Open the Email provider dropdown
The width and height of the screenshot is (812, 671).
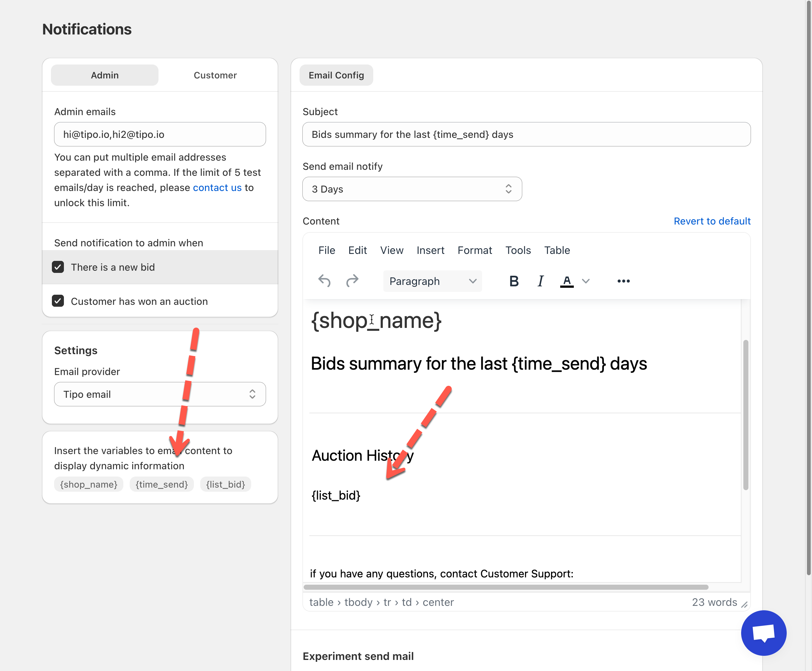[x=160, y=394]
